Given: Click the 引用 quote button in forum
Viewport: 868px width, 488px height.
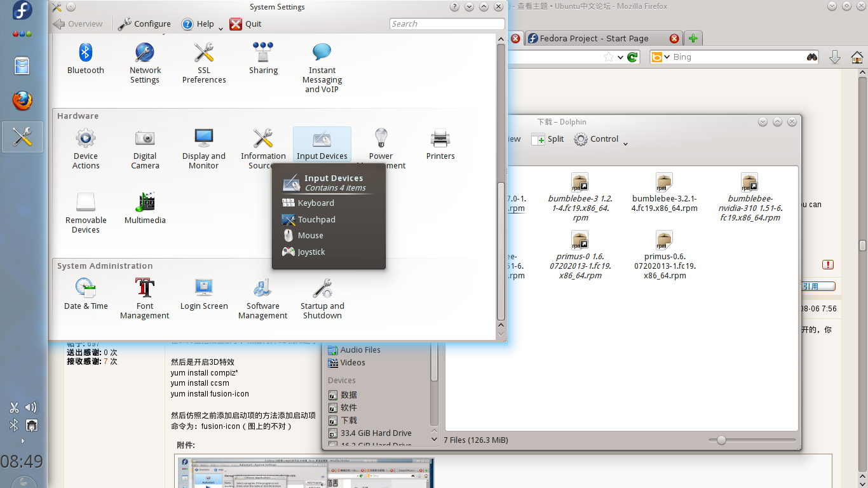Looking at the screenshot, I should [x=817, y=287].
